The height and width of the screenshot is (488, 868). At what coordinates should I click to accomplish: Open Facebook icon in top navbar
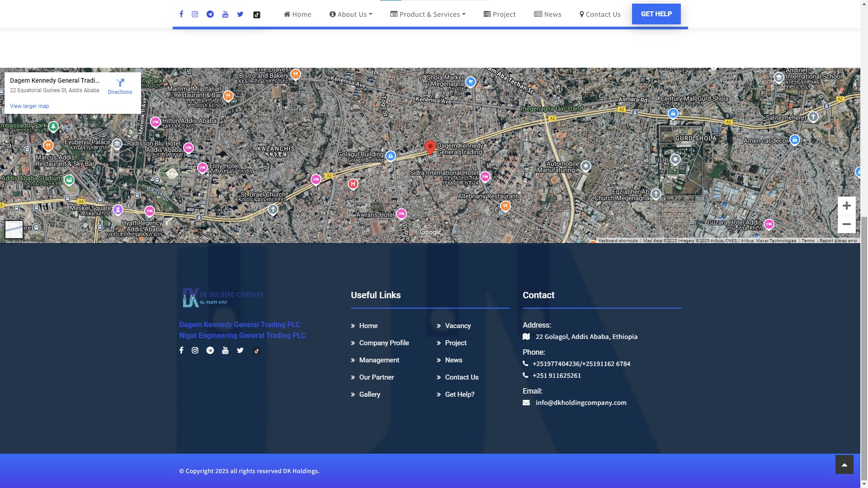[181, 14]
